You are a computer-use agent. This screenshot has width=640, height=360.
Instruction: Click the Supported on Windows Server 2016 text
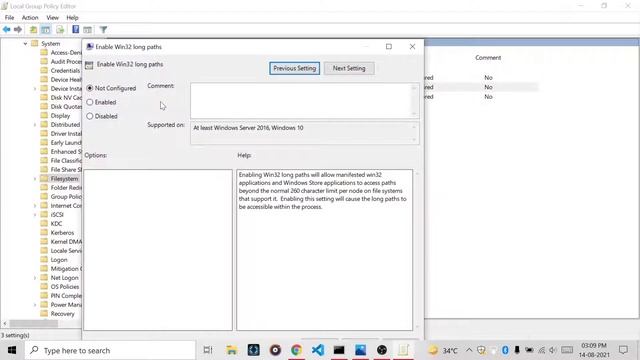click(248, 128)
